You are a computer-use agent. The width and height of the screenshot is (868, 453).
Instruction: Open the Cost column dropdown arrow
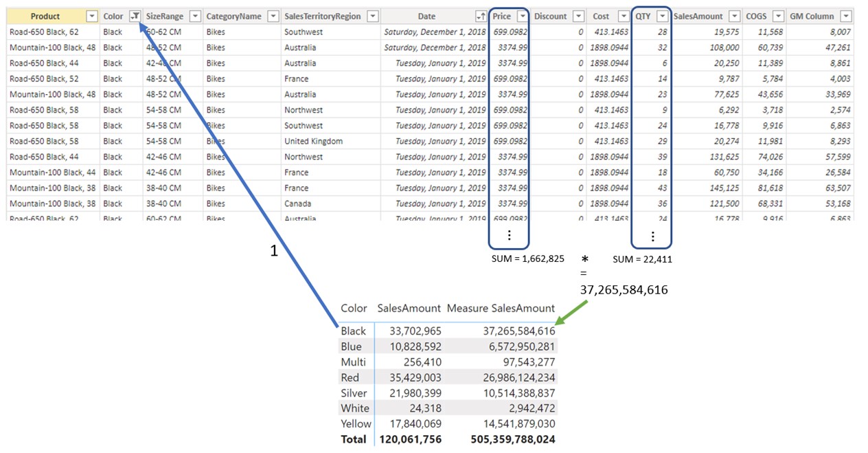[x=623, y=16]
